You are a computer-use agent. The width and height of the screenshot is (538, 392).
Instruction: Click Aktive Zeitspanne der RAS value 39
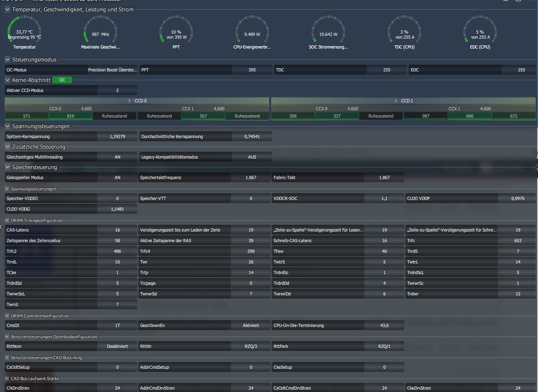coord(251,241)
